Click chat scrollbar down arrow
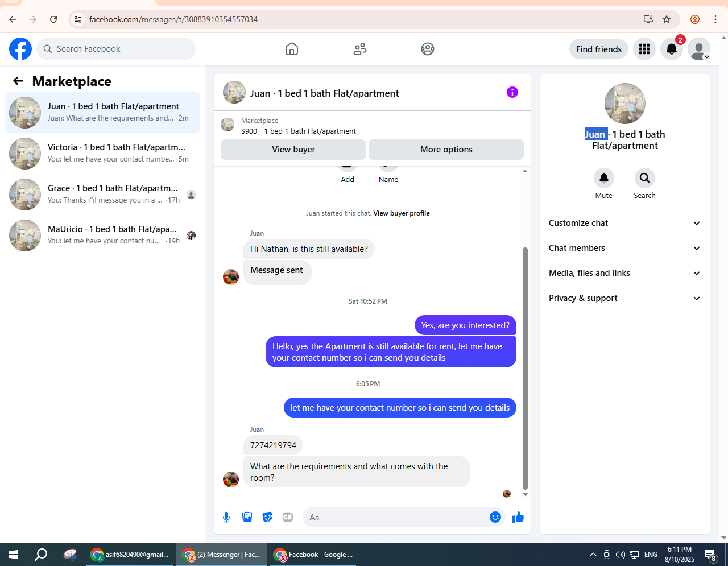Screen dimensions: 728x566 (525, 494)
